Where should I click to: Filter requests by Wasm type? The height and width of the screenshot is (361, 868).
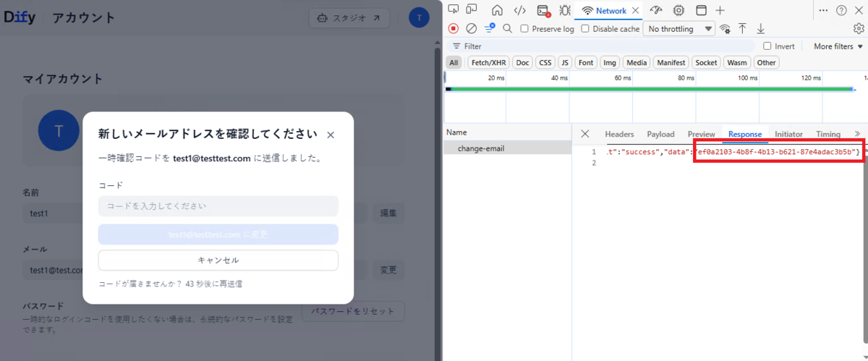737,63
